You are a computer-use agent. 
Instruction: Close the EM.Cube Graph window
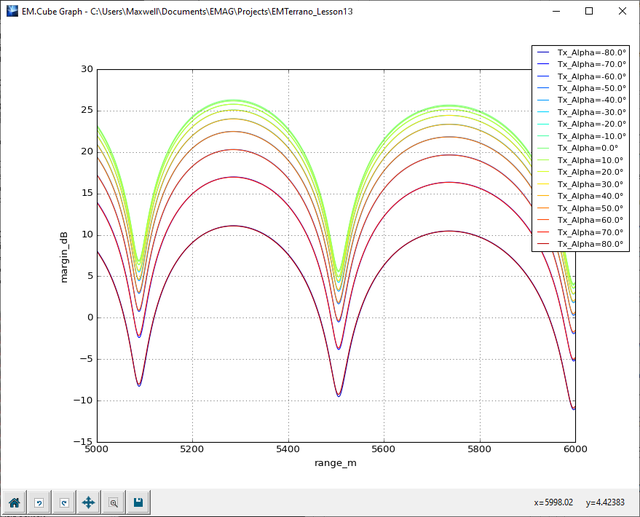click(x=621, y=10)
